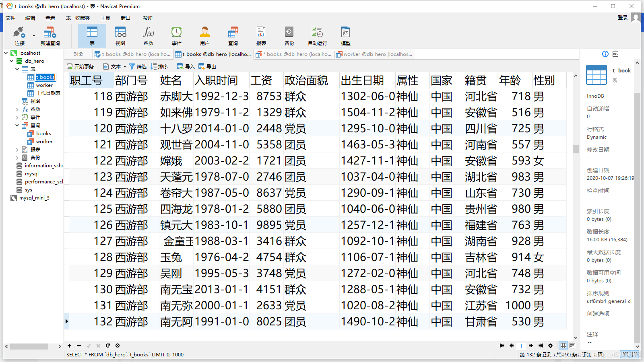This screenshot has width=644, height=362.
Task: Click the 开始事务 begin transaction button
Action: coord(80,66)
